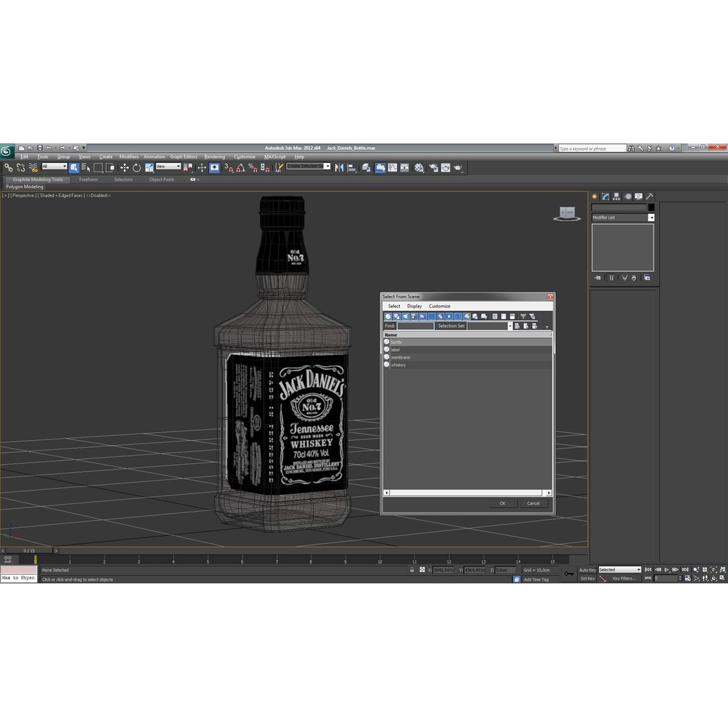The image size is (728, 728).
Task: Activate the Select and Move tool
Action: coord(125,168)
